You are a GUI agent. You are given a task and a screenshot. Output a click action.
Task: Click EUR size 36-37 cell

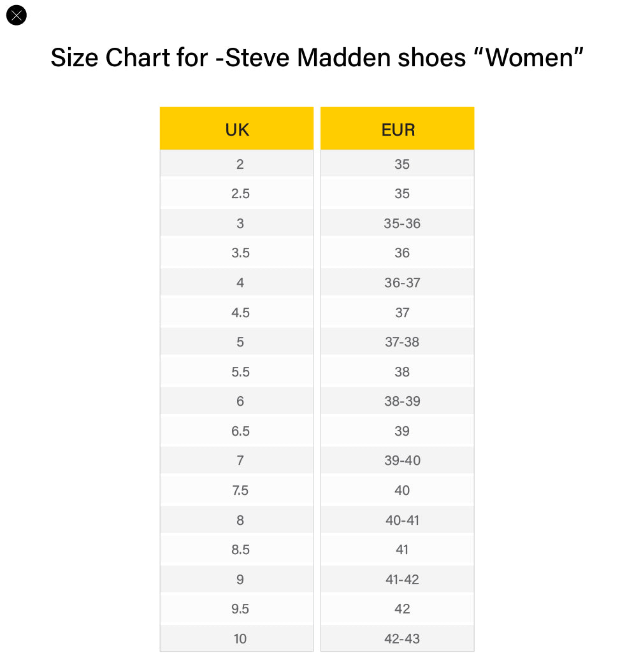[402, 283]
